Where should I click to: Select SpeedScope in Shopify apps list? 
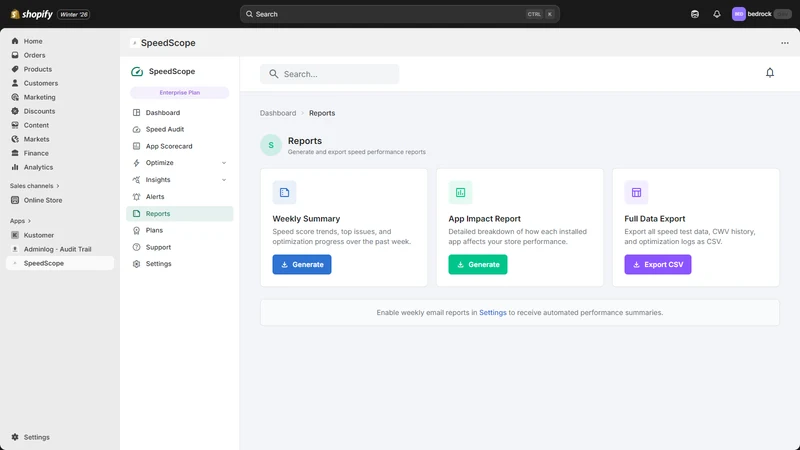pyautogui.click(x=60, y=263)
